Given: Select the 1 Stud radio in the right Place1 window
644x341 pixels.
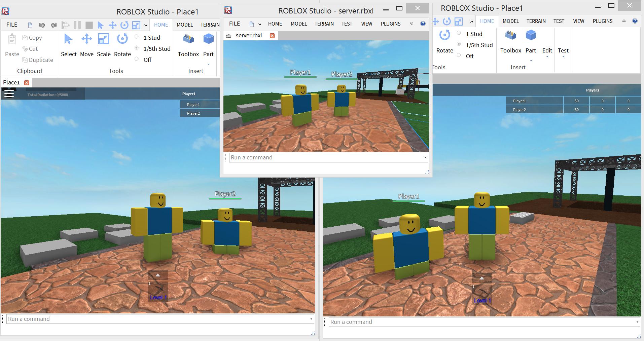Looking at the screenshot, I should pos(459,33).
